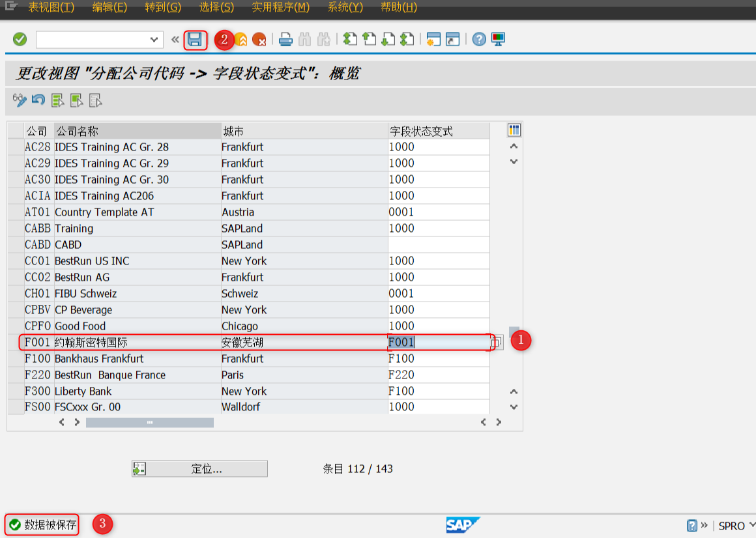This screenshot has height=538, width=756.
Task: Click scroll-down arrow below the upper scroll-up arrow
Action: tap(514, 162)
